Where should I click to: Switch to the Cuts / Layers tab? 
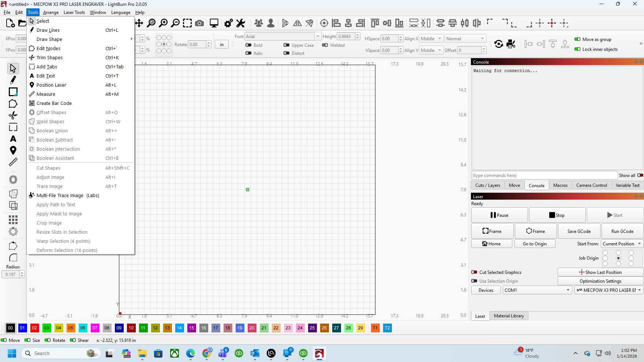(x=488, y=185)
